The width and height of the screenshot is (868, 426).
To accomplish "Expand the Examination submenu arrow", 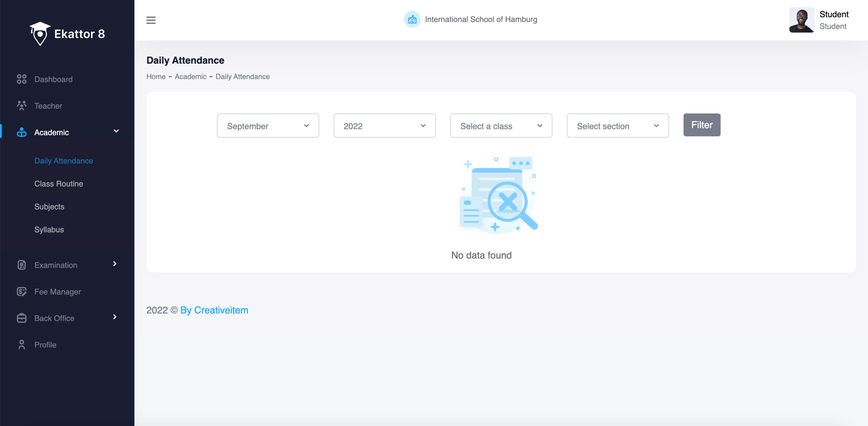I will (x=115, y=264).
